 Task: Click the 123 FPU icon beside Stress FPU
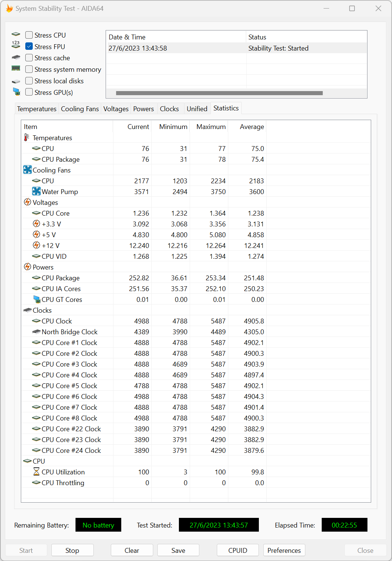pos(16,45)
